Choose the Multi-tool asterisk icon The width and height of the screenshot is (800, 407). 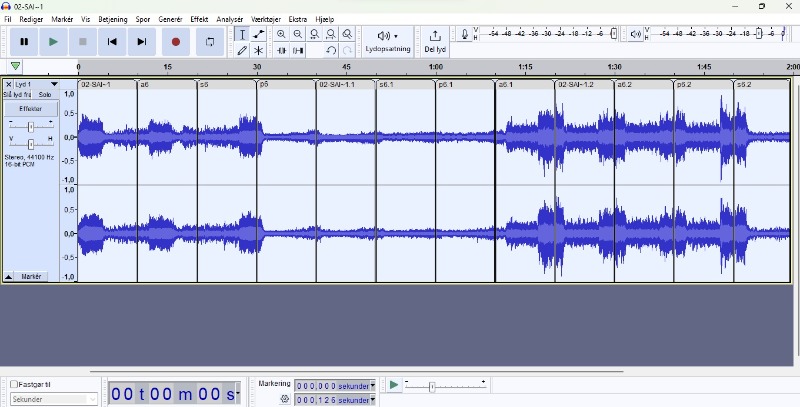point(259,50)
